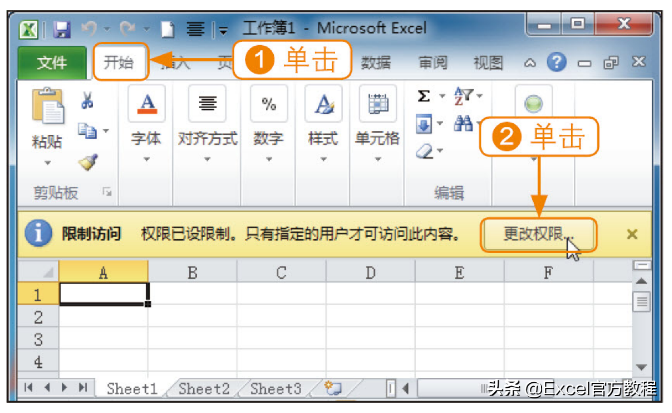Click Find and Select binoculars icon
The width and height of the screenshot is (672, 413).
click(x=464, y=123)
